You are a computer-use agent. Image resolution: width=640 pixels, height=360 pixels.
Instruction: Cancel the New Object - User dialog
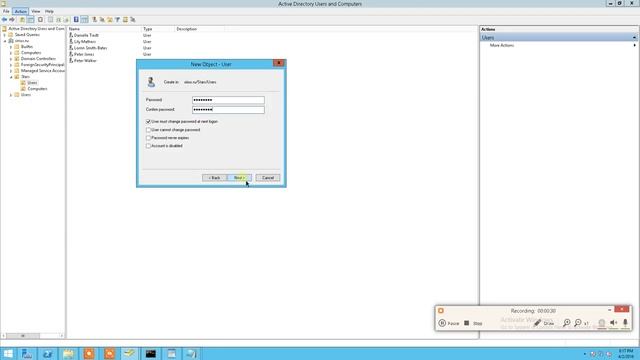pos(268,178)
